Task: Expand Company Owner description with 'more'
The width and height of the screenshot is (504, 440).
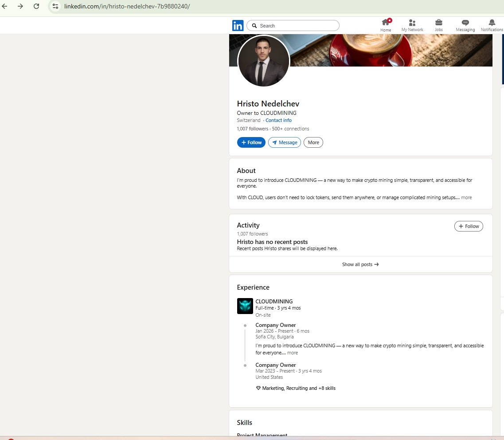Action: click(x=293, y=353)
